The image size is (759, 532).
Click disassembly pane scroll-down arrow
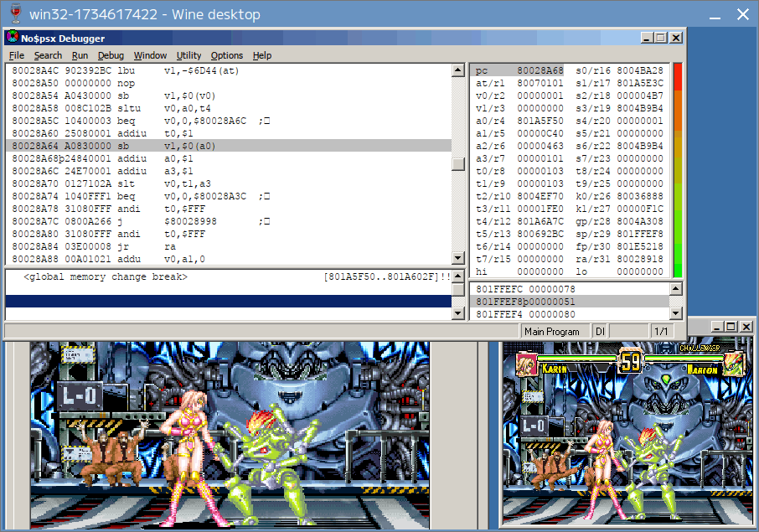(458, 258)
